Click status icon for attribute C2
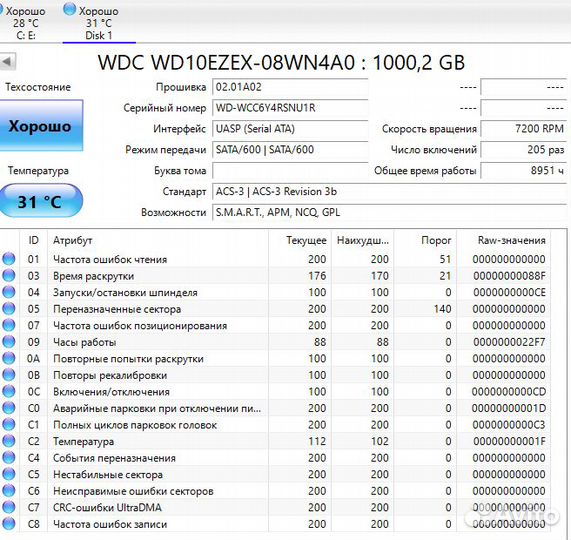Image resolution: width=571 pixels, height=540 pixels. 9,441
